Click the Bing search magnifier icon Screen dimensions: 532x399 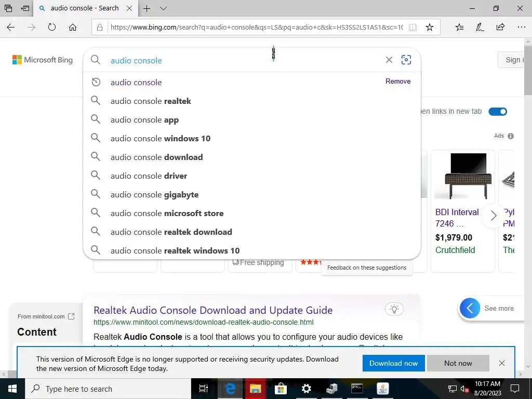(x=96, y=60)
